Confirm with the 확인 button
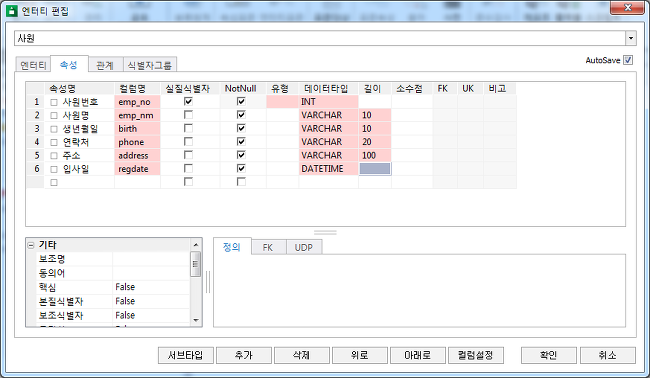Viewport: 650px width, 378px height. 549,355
